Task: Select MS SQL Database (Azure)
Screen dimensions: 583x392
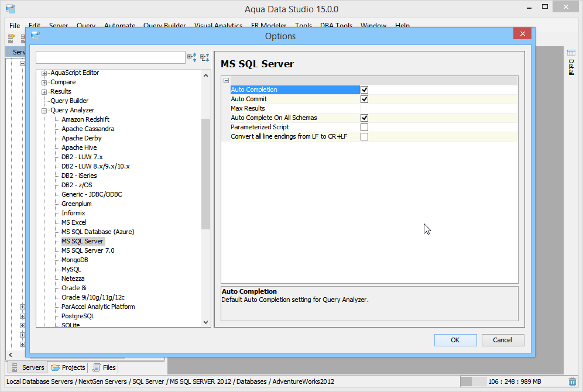Action: (x=98, y=232)
